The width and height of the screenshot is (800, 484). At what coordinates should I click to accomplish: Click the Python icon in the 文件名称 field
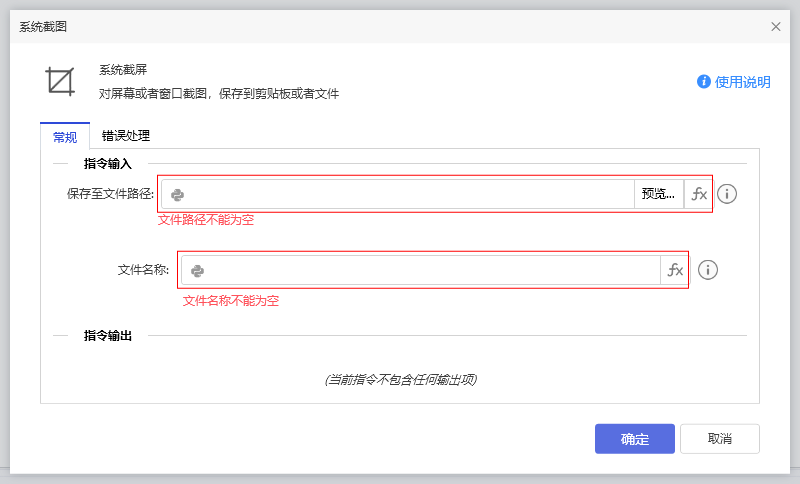coord(198,270)
